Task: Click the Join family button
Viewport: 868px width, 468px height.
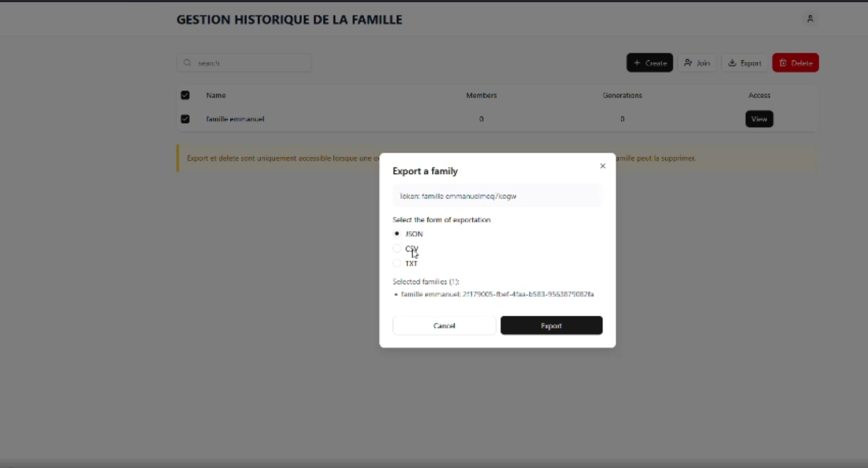Action: tap(697, 63)
